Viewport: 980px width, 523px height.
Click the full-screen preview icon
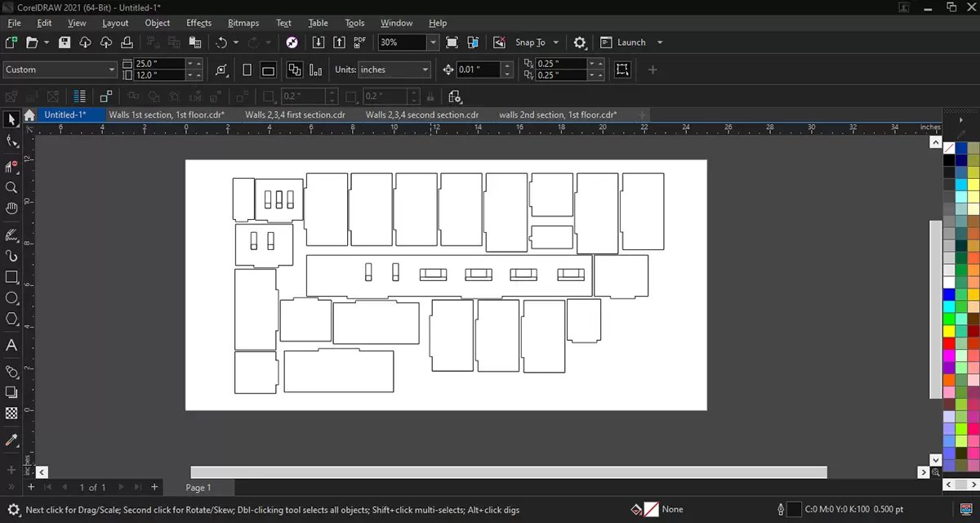[x=452, y=42]
